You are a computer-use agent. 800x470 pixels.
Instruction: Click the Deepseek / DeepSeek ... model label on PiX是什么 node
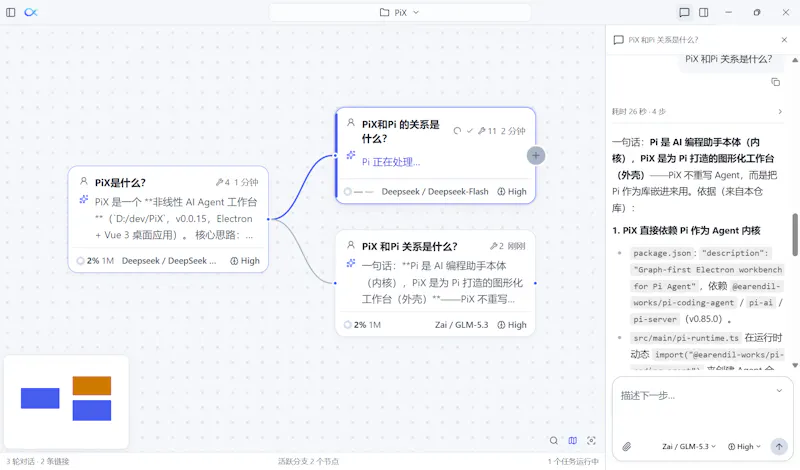tap(169, 261)
